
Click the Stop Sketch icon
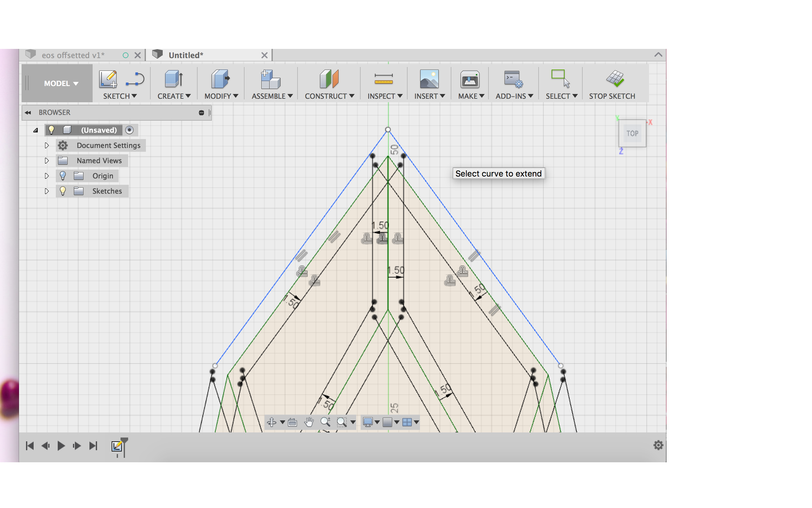(615, 79)
